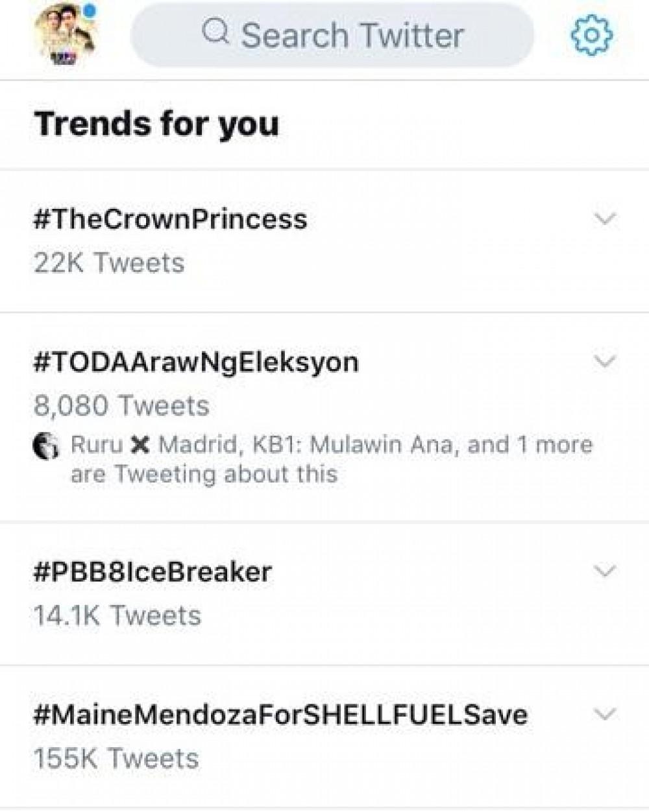The image size is (649, 812).
Task: Click the "8,080 Tweets" count
Action: point(121,406)
